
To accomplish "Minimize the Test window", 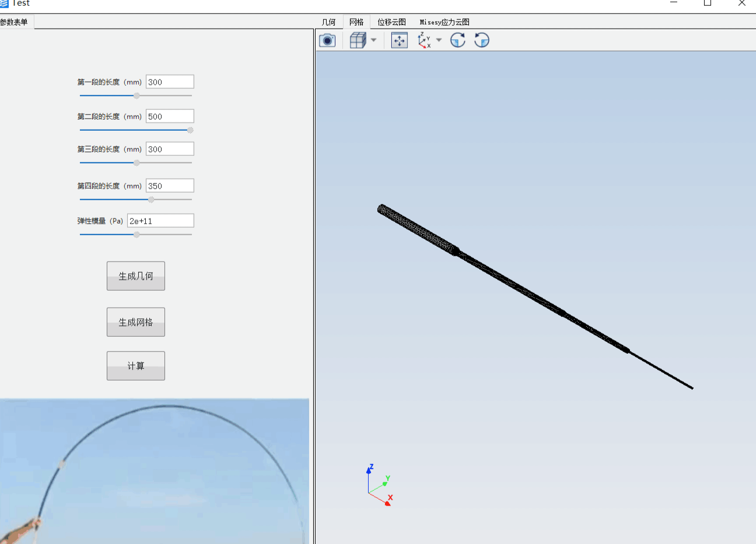I will (x=674, y=3).
